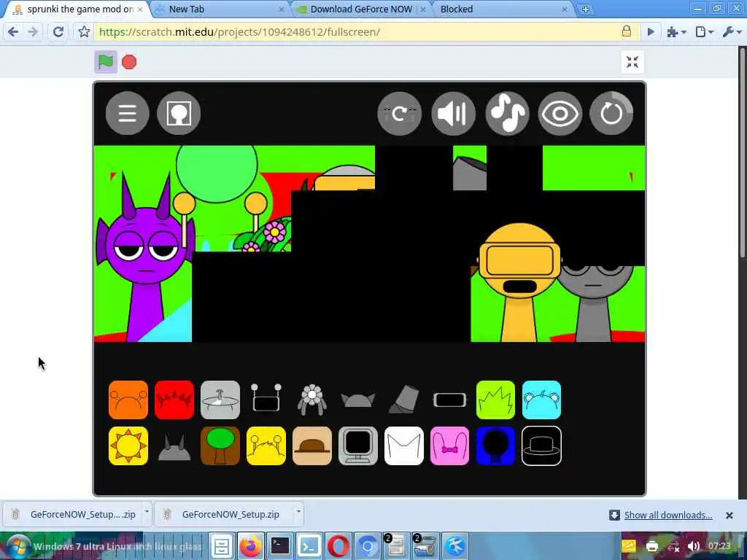Image resolution: width=747 pixels, height=560 pixels.
Task: Select the light gray saucer character icon
Action: pyautogui.click(x=220, y=400)
